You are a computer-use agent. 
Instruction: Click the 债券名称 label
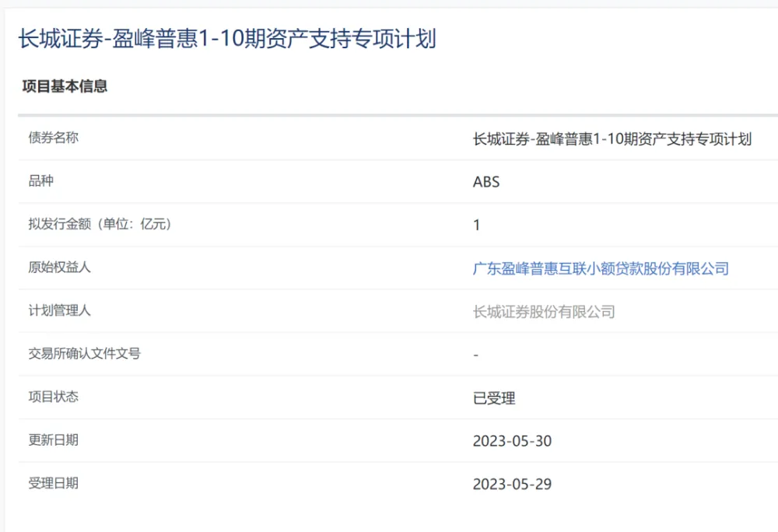click(53, 138)
